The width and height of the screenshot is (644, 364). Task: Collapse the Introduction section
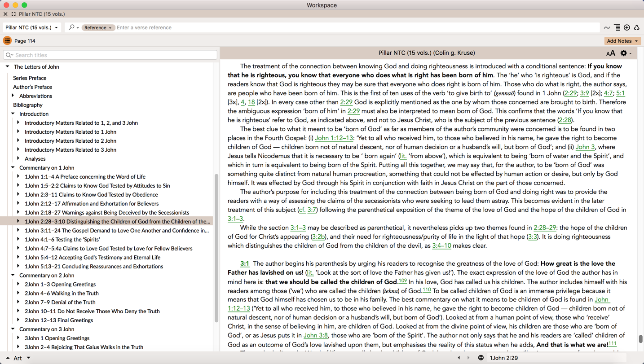13,114
